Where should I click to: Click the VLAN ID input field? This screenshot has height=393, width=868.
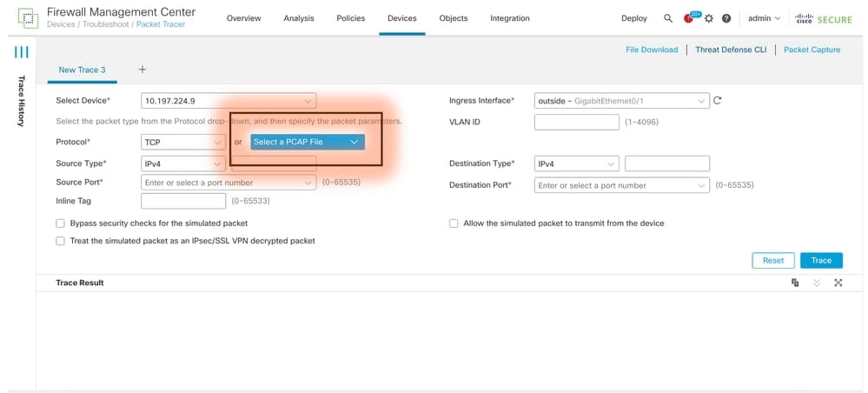[x=576, y=122]
